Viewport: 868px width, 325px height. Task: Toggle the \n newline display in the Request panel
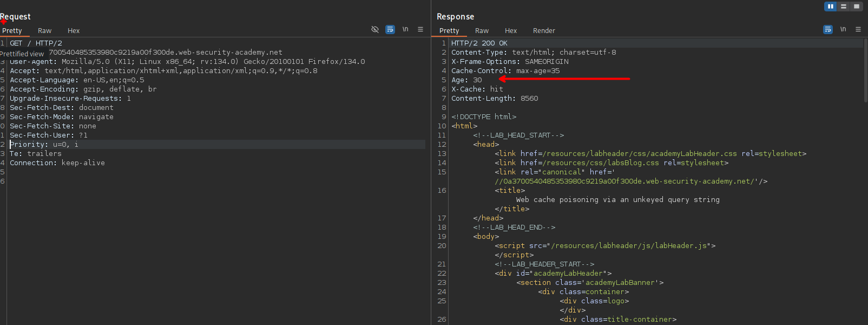click(405, 29)
